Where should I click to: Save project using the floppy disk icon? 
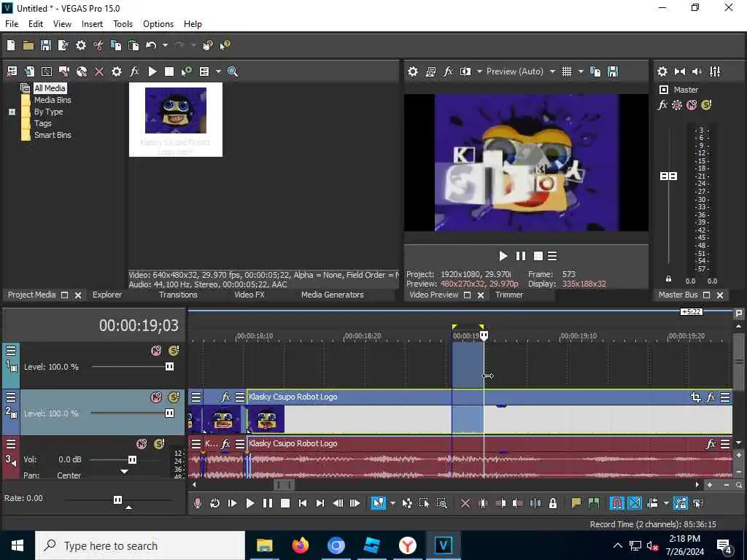tap(46, 45)
